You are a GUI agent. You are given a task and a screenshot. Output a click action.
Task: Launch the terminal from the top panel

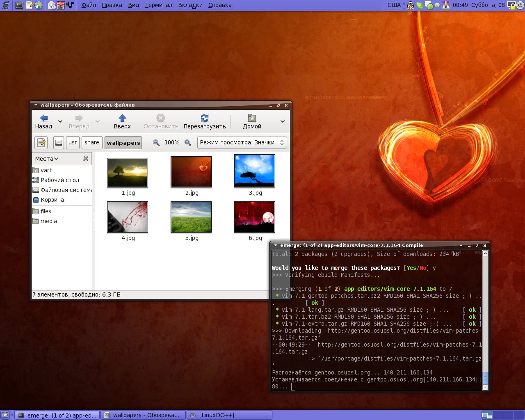(x=19, y=5)
